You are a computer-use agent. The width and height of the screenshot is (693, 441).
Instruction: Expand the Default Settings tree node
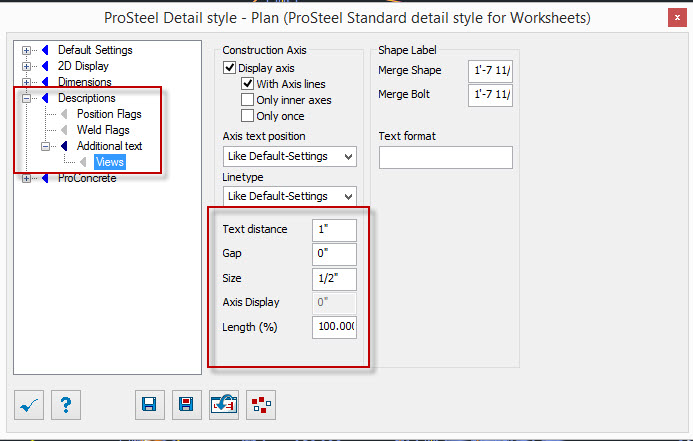coord(27,50)
